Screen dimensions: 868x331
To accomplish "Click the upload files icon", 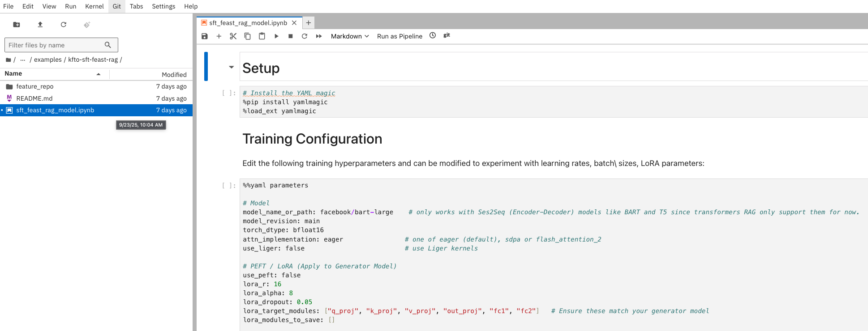I will pos(40,25).
